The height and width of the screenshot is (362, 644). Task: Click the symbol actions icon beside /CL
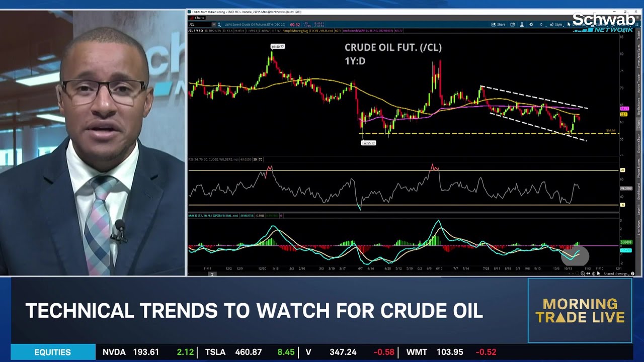pyautogui.click(x=220, y=25)
